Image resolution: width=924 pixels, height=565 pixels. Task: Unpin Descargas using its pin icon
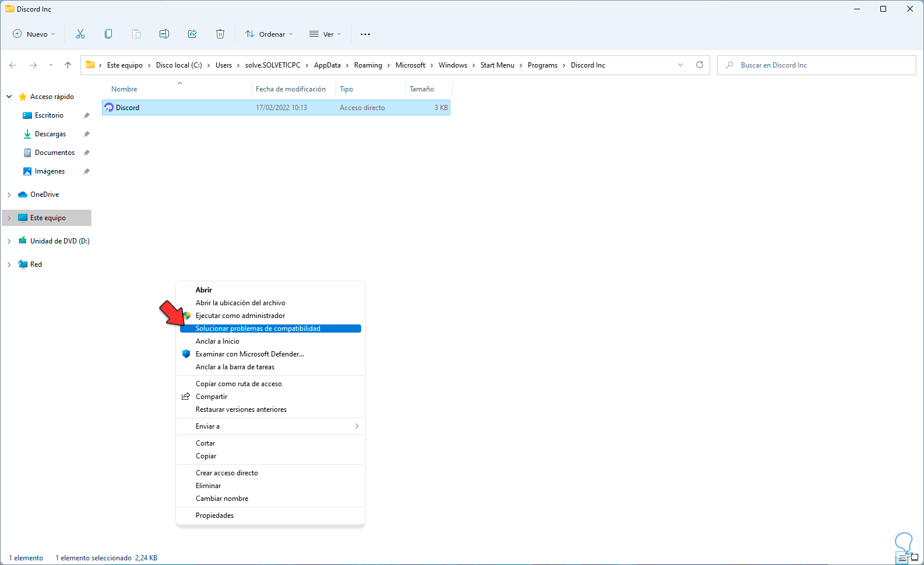point(87,134)
